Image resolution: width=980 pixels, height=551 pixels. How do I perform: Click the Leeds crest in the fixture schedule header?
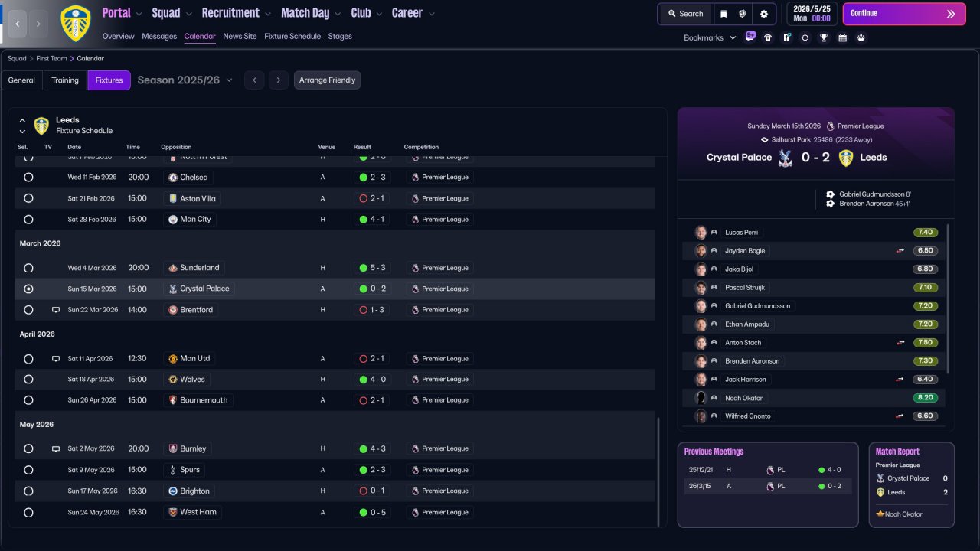click(x=41, y=126)
